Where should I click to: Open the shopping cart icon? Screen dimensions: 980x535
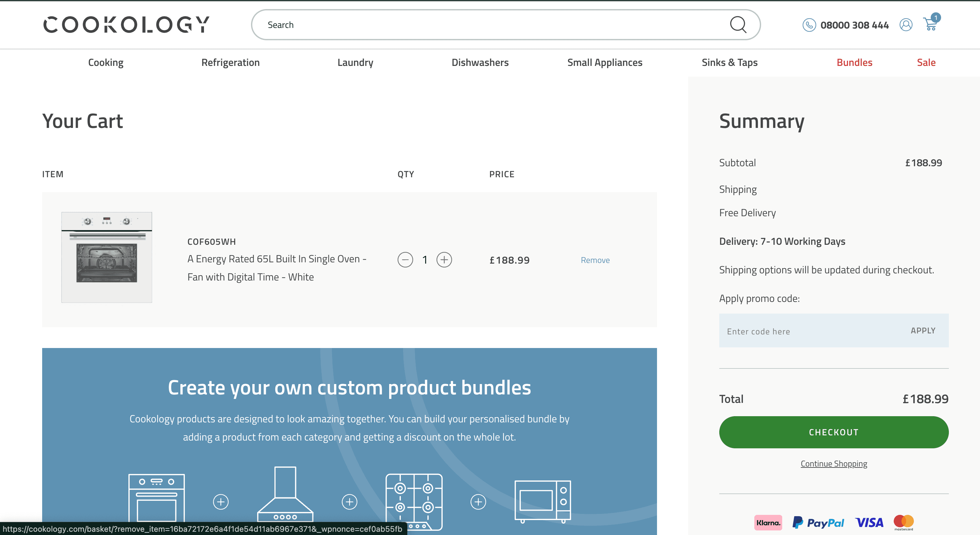pos(930,24)
